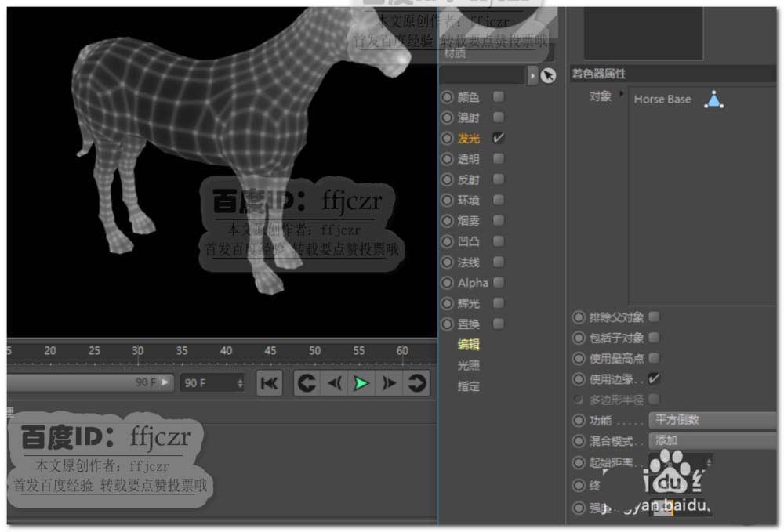
Task: Uncheck the 使用边缘 option
Action: point(655,378)
